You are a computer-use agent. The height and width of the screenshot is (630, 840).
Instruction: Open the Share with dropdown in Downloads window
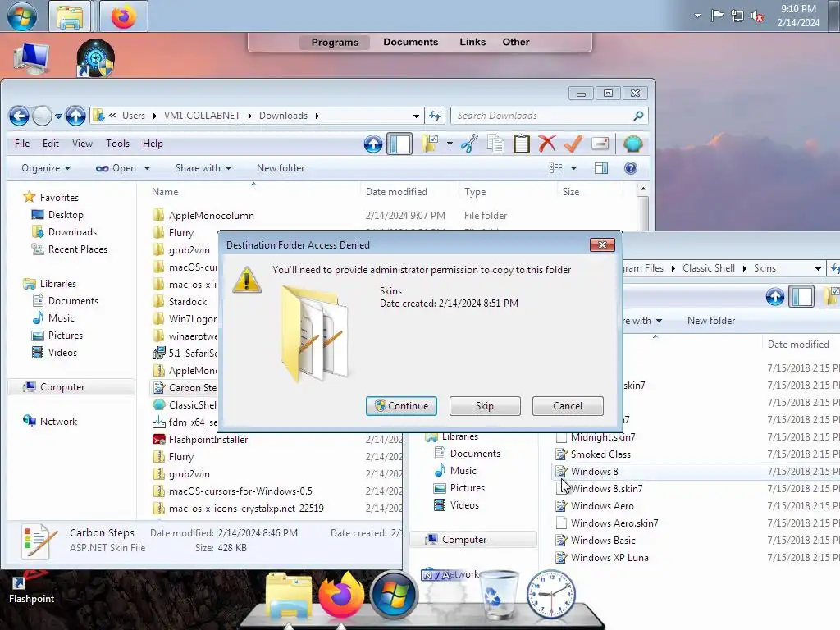tap(203, 168)
